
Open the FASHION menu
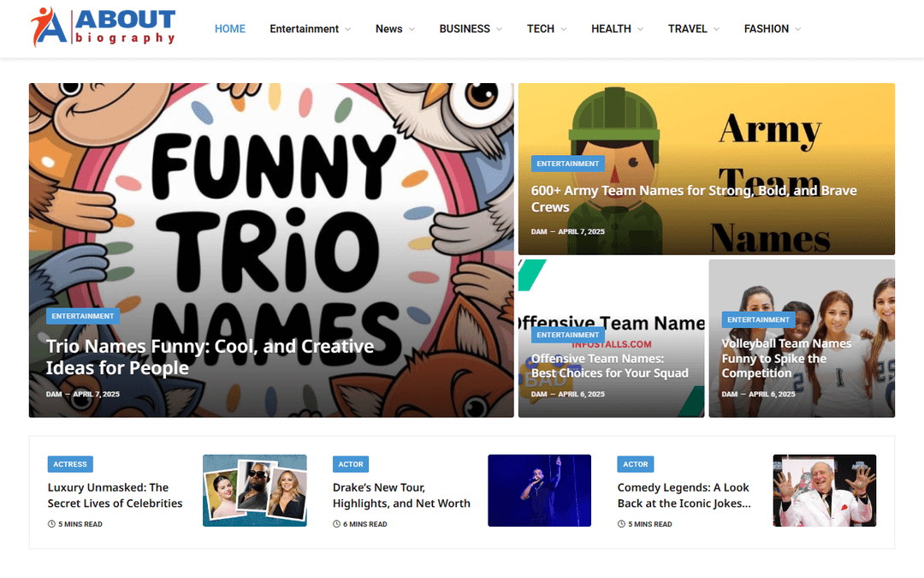[766, 29]
